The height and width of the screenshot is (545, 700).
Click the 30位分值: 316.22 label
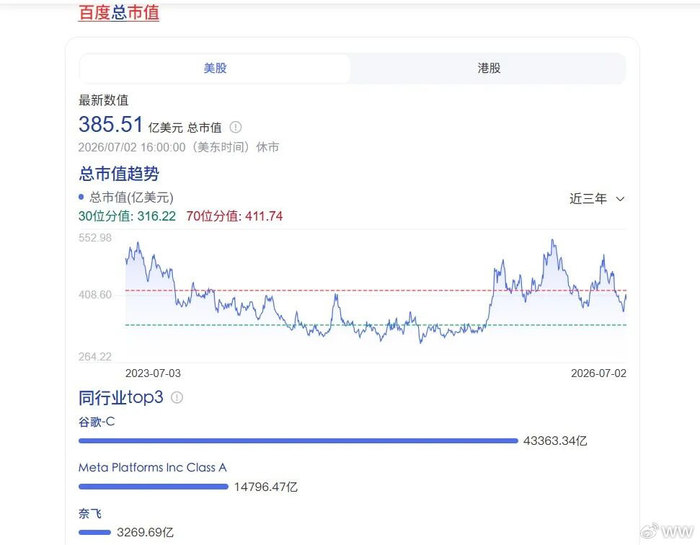pos(127,216)
